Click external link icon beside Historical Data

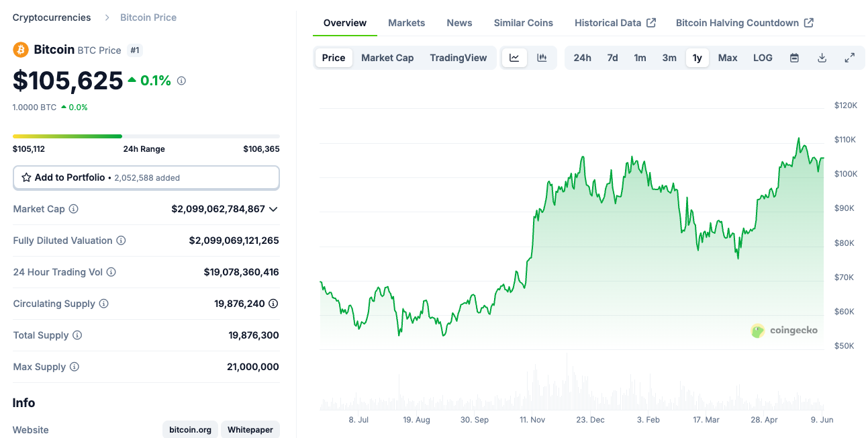(651, 23)
